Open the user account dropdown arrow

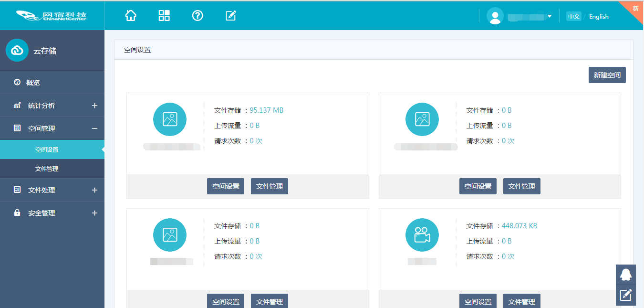tap(550, 16)
